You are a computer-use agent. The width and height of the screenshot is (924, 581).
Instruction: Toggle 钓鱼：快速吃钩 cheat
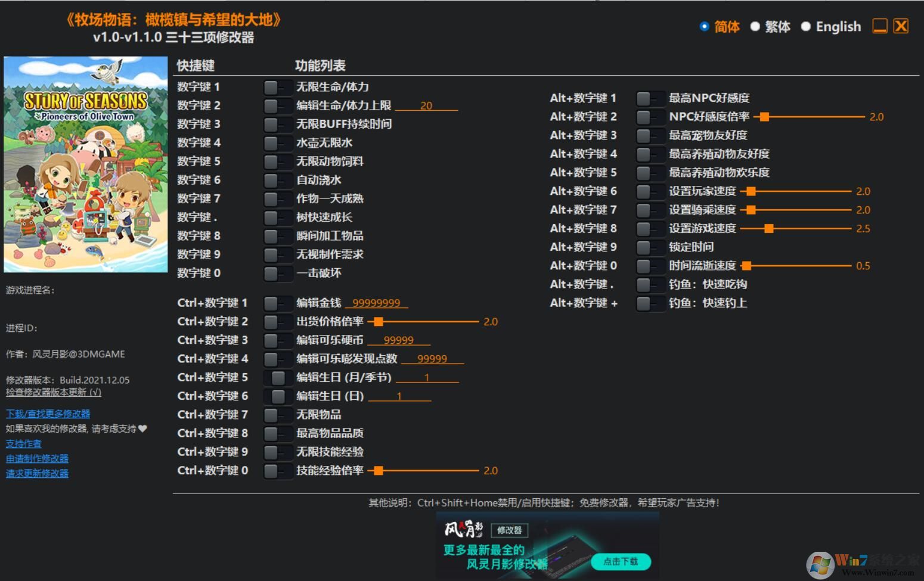point(650,284)
